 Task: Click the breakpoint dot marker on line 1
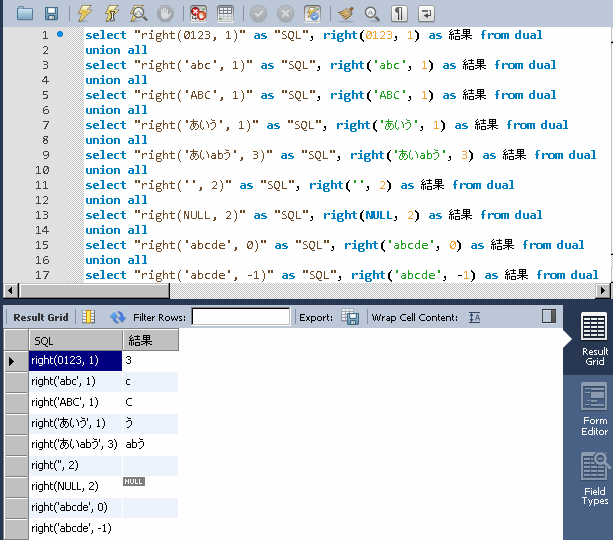coord(60,34)
